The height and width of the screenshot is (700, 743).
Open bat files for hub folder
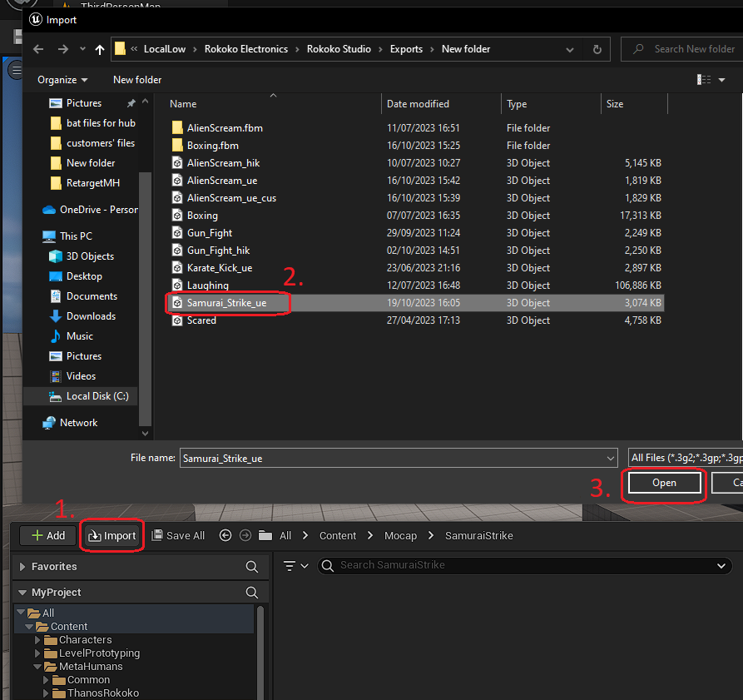[93, 123]
